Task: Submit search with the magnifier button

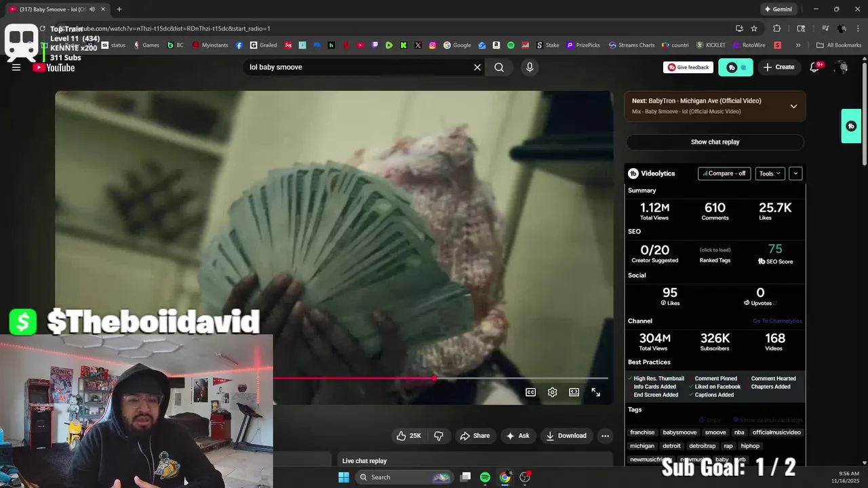Action: click(499, 67)
